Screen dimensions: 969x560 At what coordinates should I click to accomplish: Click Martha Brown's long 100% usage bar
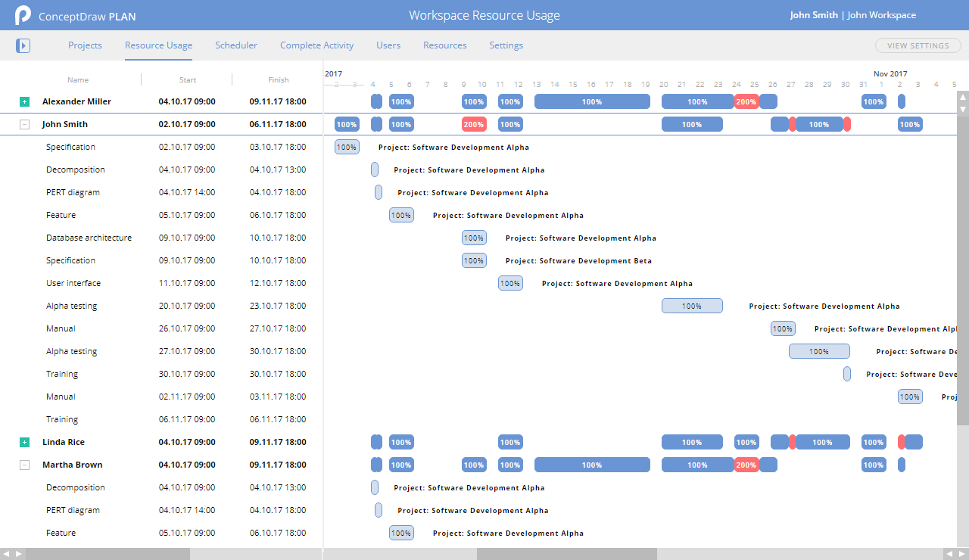coord(592,464)
